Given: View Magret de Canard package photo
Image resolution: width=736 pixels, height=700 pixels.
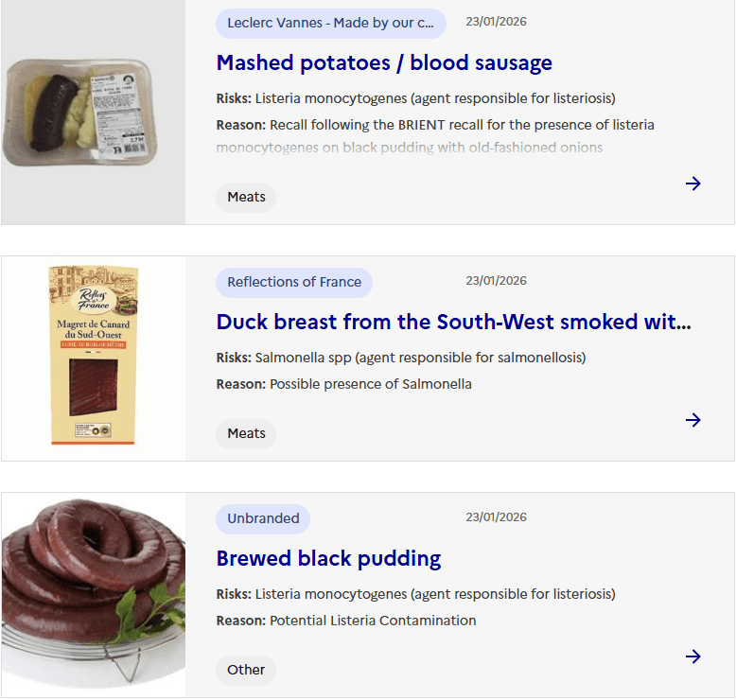Looking at the screenshot, I should 94,355.
